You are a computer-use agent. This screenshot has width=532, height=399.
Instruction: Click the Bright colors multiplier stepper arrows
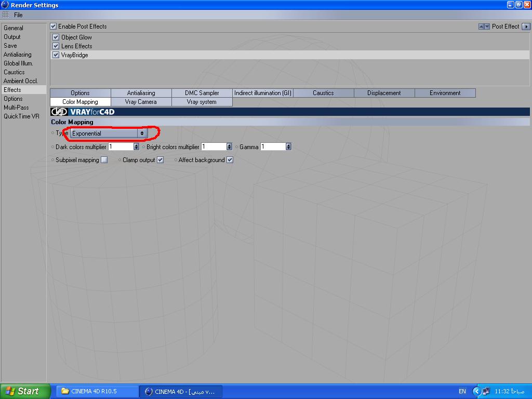coord(229,147)
